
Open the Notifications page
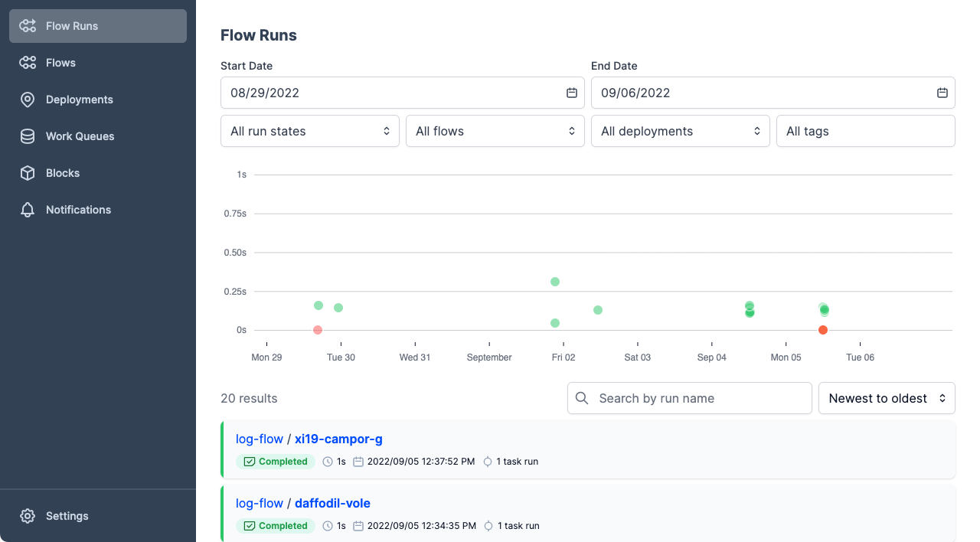[x=98, y=210]
